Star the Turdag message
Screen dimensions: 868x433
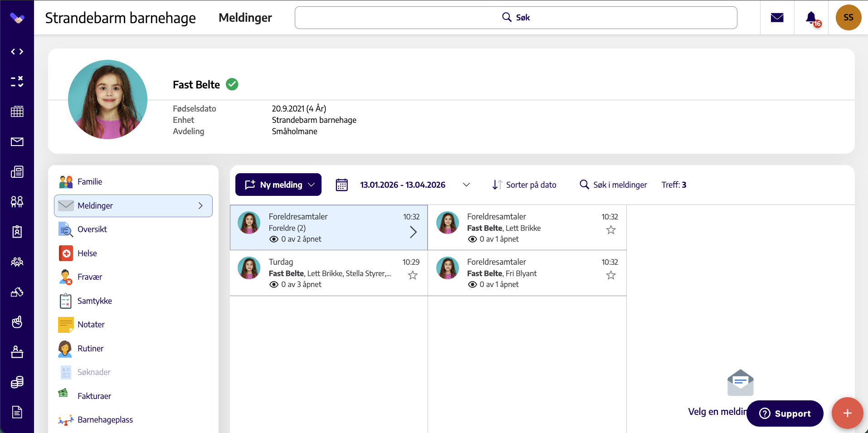tap(413, 275)
